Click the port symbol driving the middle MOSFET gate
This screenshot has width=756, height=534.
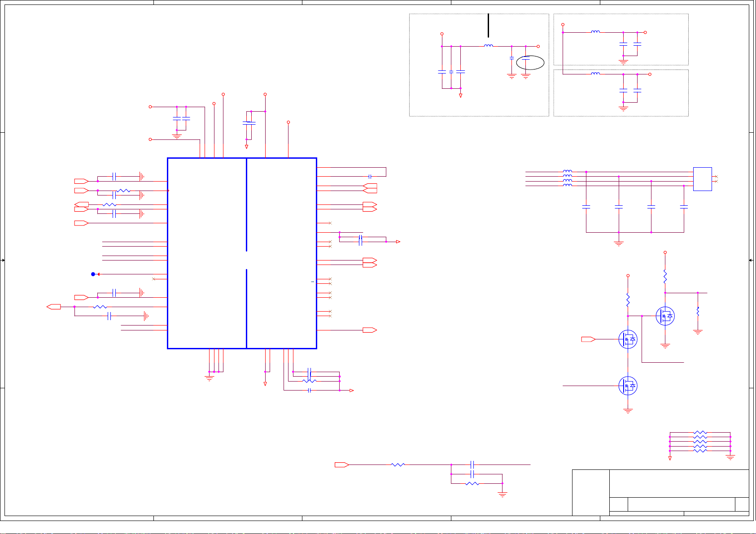pyautogui.click(x=588, y=339)
